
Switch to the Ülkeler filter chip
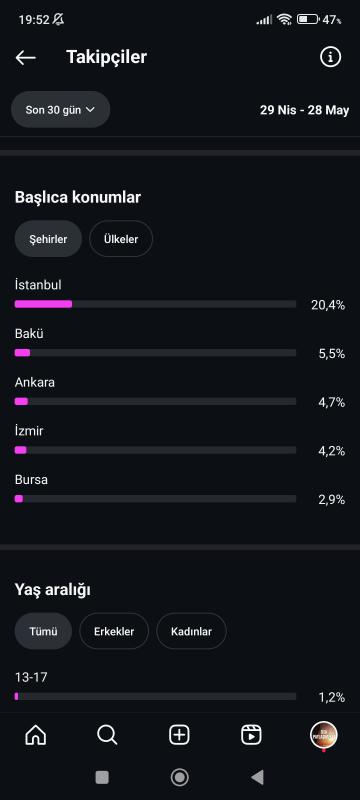[121, 239]
